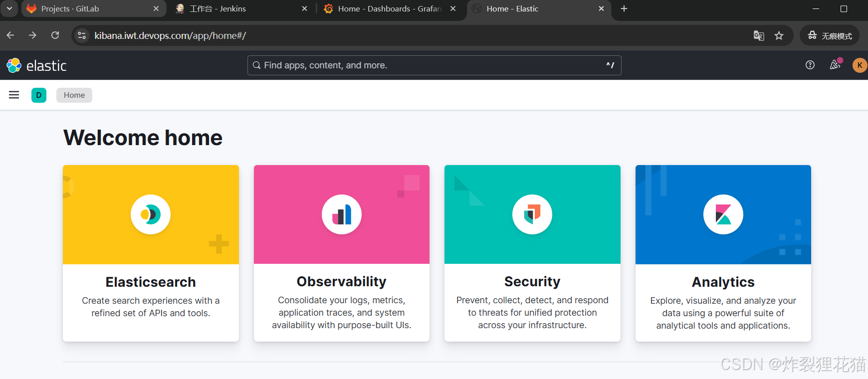The height and width of the screenshot is (379, 868).
Task: Click the Find apps, content search field
Action: (434, 65)
